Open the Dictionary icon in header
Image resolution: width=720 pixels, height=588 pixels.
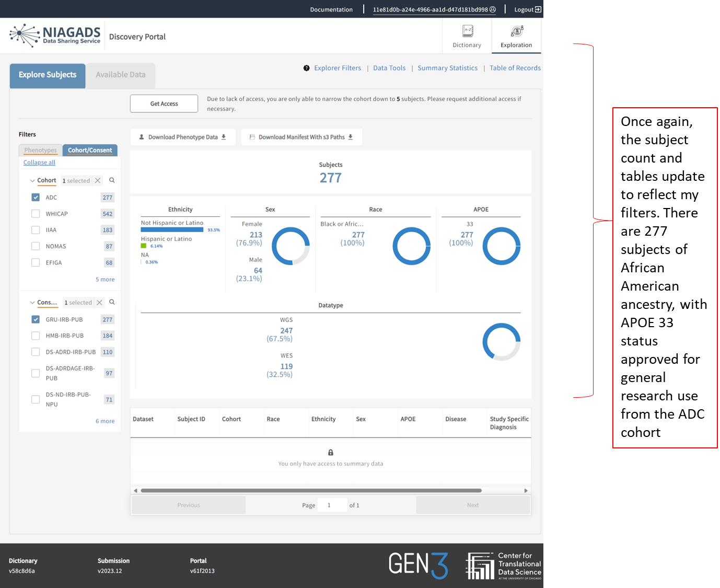tap(467, 31)
